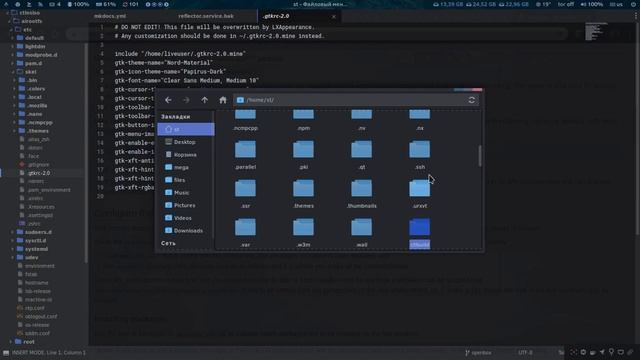The height and width of the screenshot is (360, 640).
Task: Select the .ssh folder icon
Action: tap(420, 150)
